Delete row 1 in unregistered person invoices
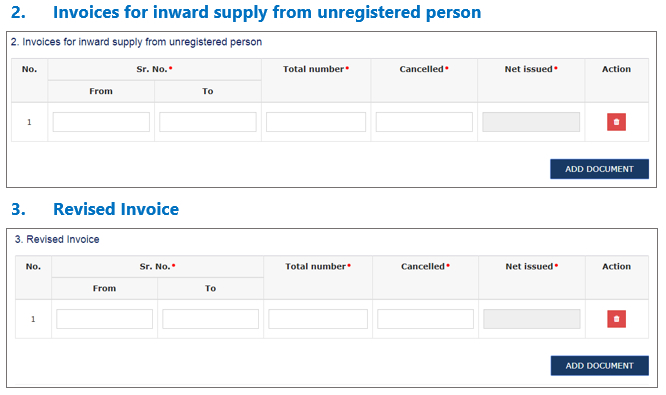 [616, 122]
